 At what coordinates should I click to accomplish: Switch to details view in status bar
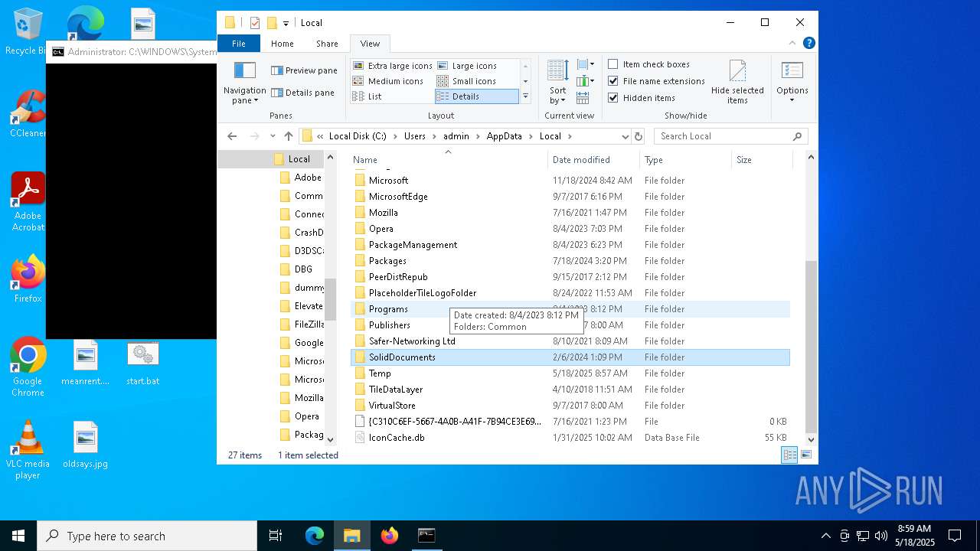pos(789,455)
